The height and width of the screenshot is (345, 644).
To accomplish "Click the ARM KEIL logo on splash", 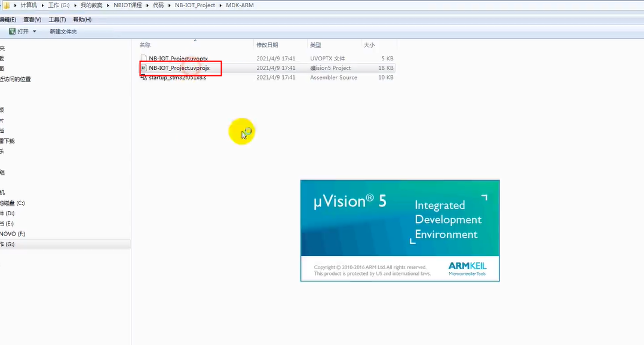I will (467, 268).
